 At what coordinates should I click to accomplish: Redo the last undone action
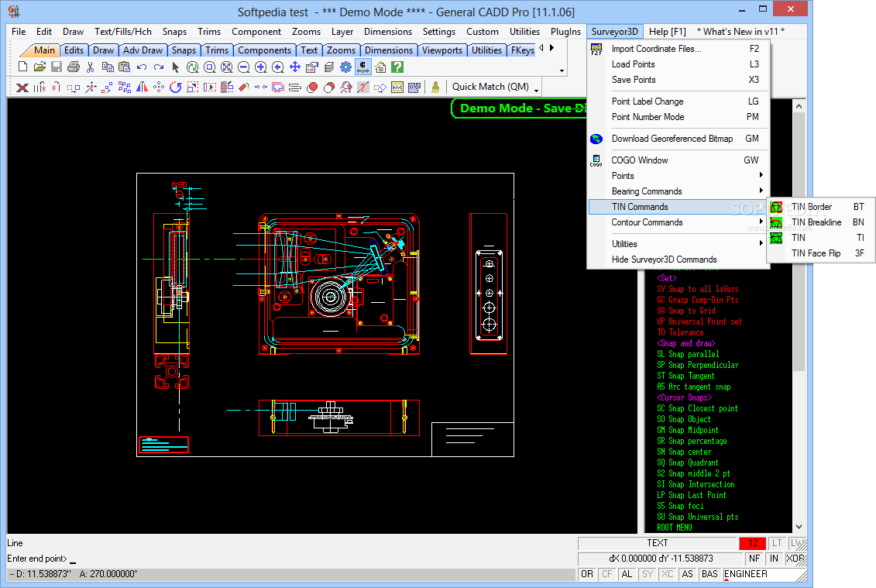click(x=159, y=67)
